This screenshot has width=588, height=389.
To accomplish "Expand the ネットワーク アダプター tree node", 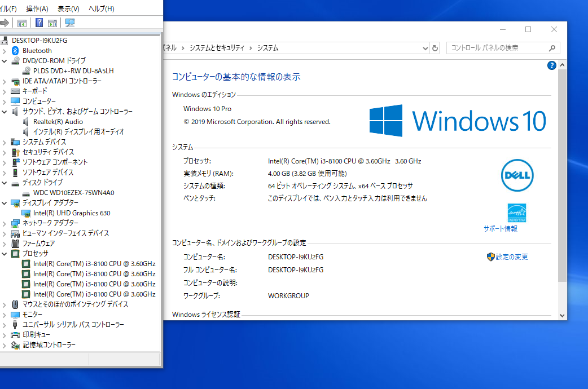I will click(5, 223).
